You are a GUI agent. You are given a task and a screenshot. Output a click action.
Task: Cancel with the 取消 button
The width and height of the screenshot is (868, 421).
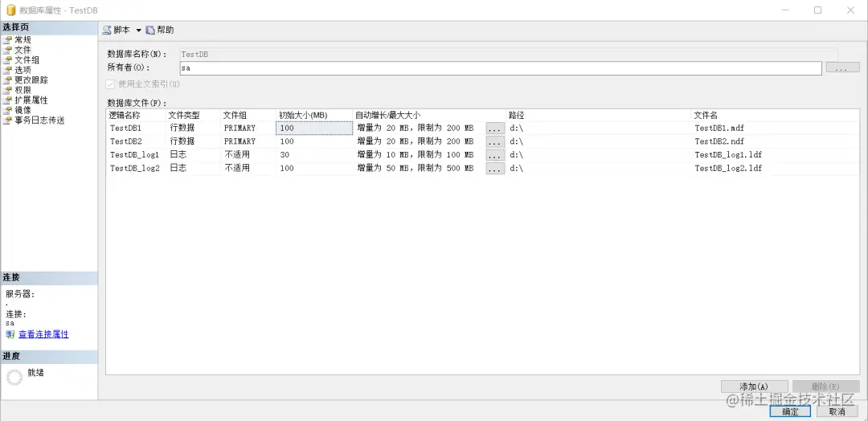pos(837,411)
